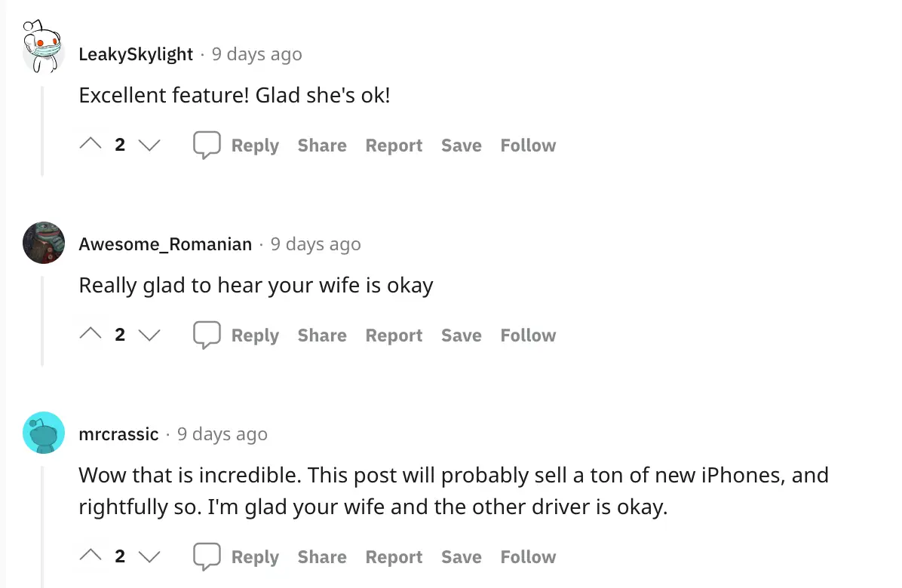This screenshot has width=902, height=588.
Task: Open LeakySkylight's profile via username
Action: [136, 54]
